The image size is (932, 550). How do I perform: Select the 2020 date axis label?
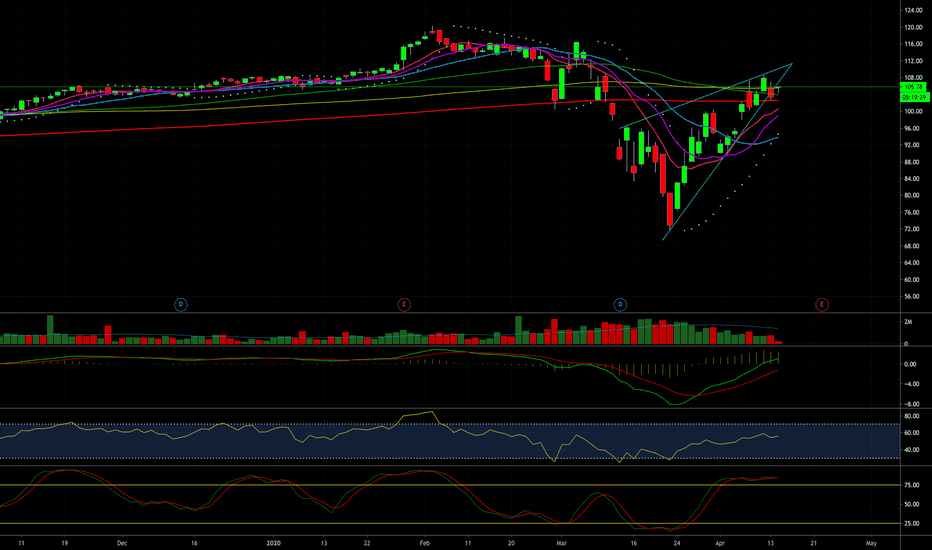[273, 543]
